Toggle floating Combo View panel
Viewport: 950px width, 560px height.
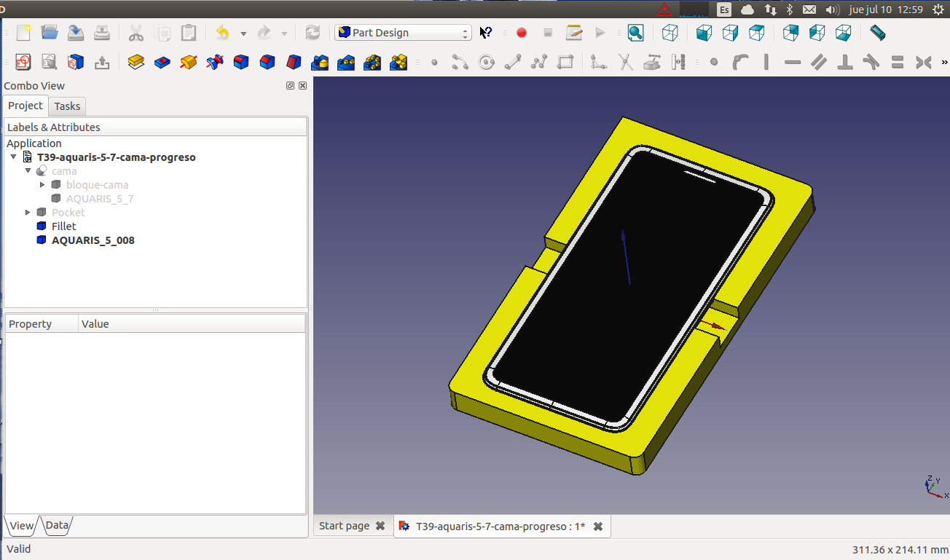(290, 86)
